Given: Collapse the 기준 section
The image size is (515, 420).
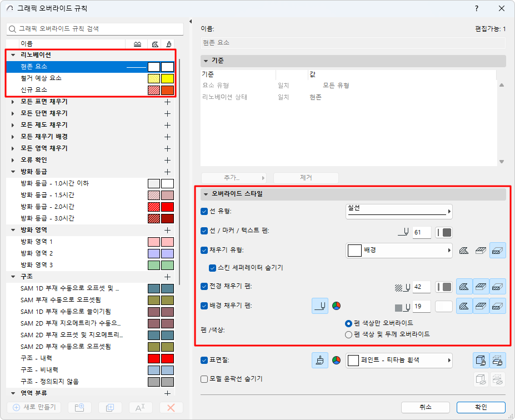Looking at the screenshot, I should click(x=206, y=61).
